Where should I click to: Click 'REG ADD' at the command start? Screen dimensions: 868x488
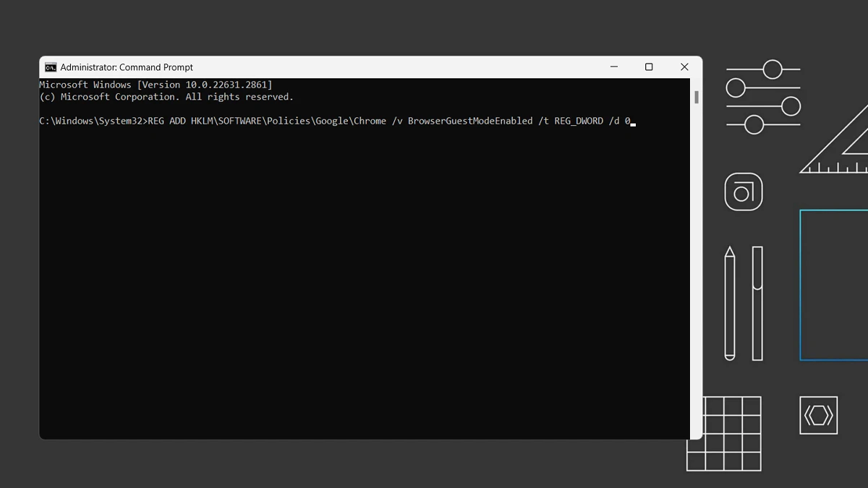click(166, 121)
